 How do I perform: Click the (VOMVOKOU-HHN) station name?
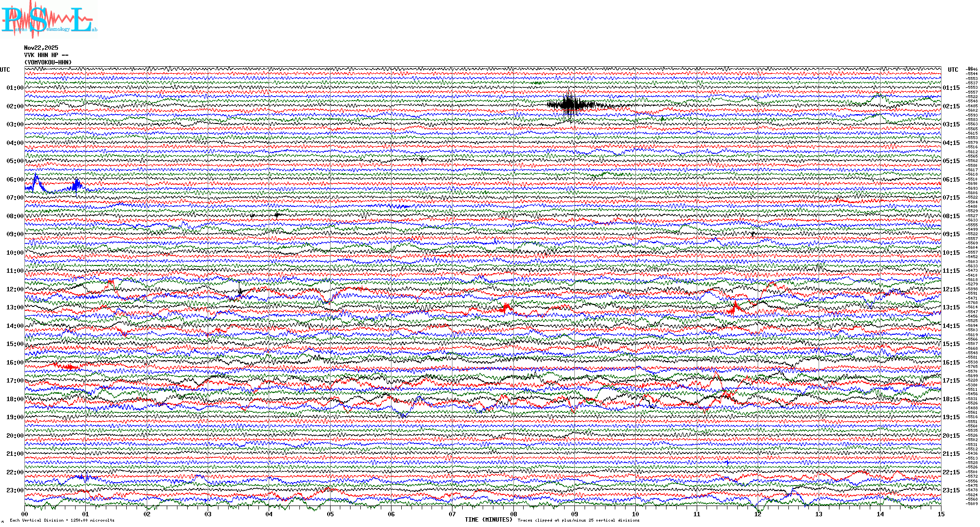click(48, 62)
